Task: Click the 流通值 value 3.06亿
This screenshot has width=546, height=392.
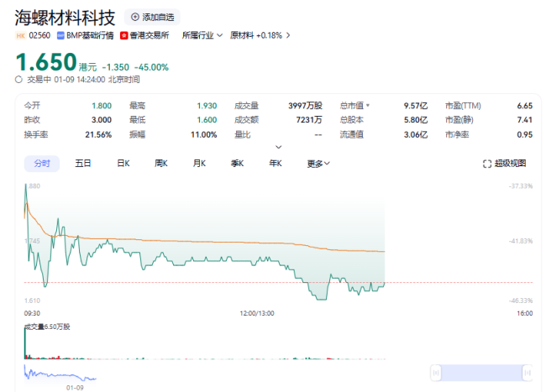Action: tap(416, 134)
